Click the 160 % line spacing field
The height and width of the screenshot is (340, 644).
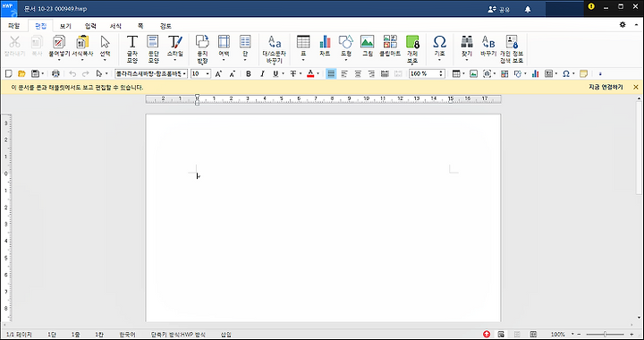click(428, 74)
